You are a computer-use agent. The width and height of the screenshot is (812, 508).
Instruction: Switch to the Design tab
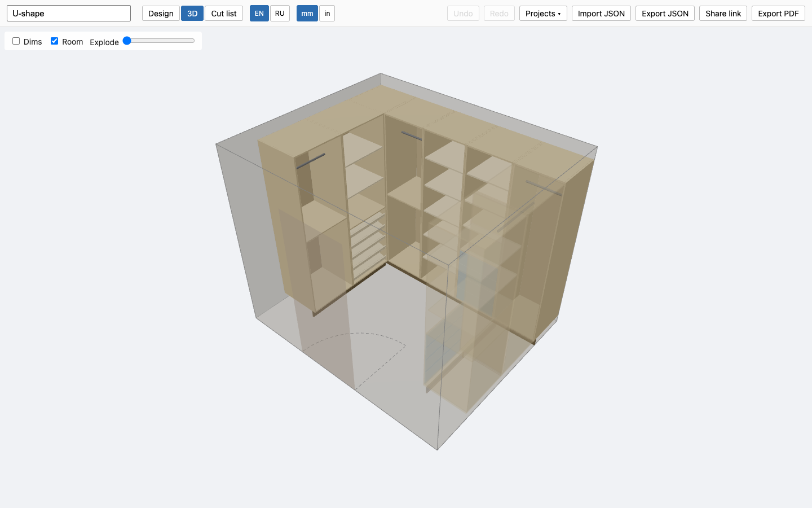click(x=161, y=14)
